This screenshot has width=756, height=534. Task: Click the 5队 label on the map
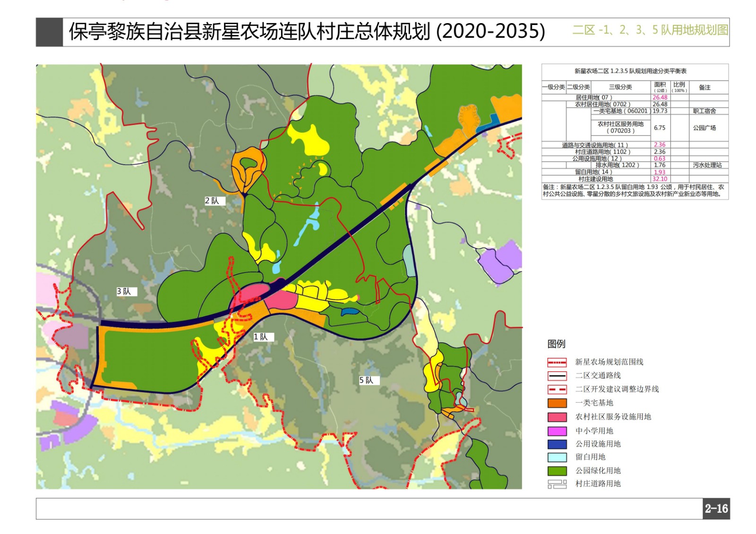tap(367, 380)
